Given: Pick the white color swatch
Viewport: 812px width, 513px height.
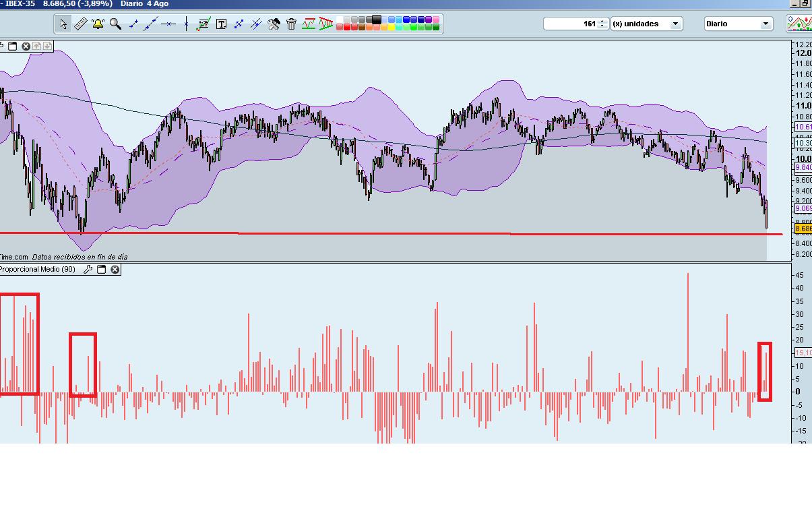Looking at the screenshot, I should coord(340,20).
